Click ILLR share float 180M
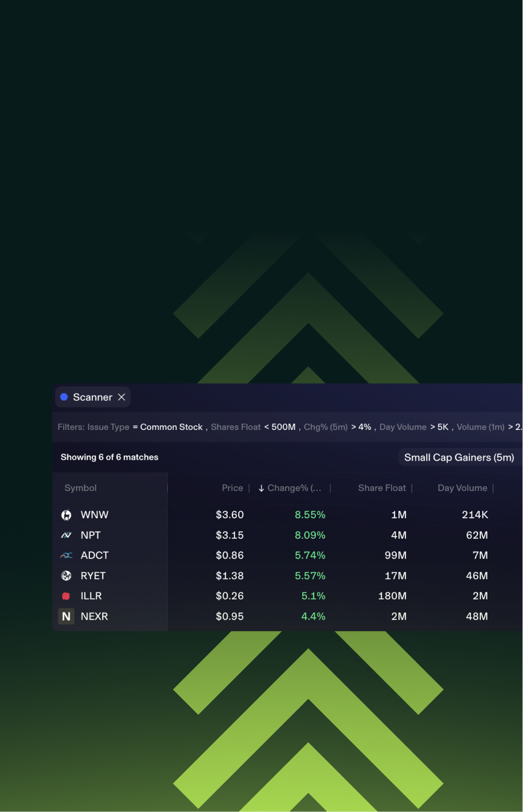 click(x=392, y=596)
